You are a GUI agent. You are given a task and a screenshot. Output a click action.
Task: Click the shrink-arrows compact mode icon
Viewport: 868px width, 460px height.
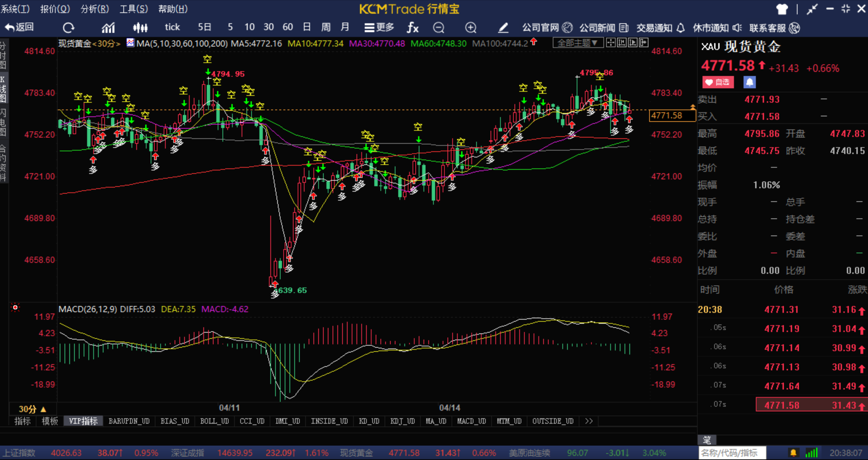[812, 9]
